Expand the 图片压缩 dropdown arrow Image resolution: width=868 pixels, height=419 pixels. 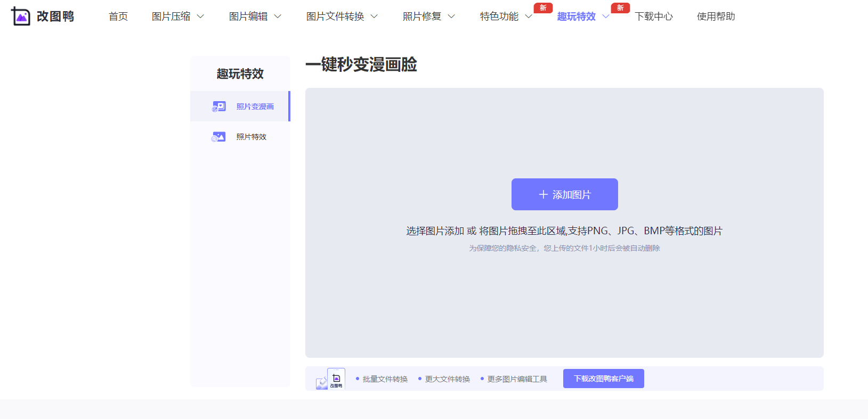[200, 17]
